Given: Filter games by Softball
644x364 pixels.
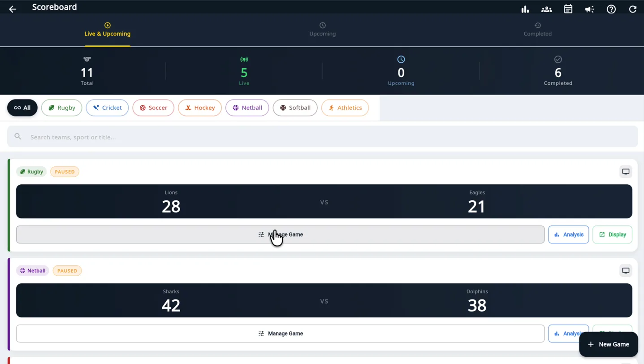Looking at the screenshot, I should point(295,108).
